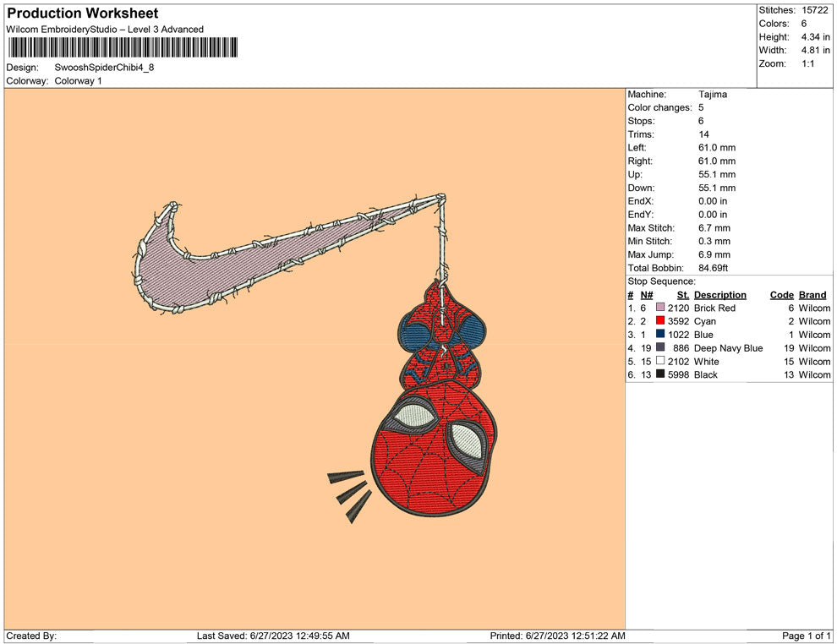This screenshot has height=644, width=837.
Task: Click the barcode under the title
Action: click(123, 48)
